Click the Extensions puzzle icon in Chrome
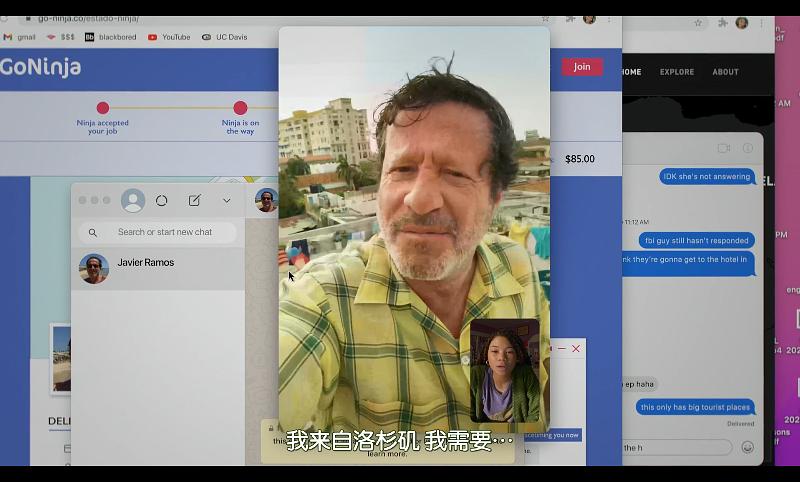 [570, 19]
